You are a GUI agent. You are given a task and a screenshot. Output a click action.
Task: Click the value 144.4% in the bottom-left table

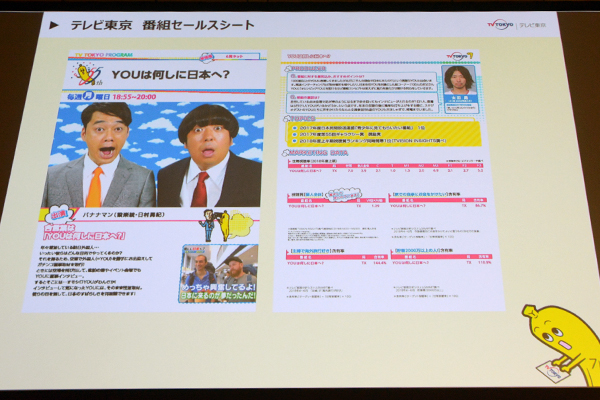click(380, 263)
